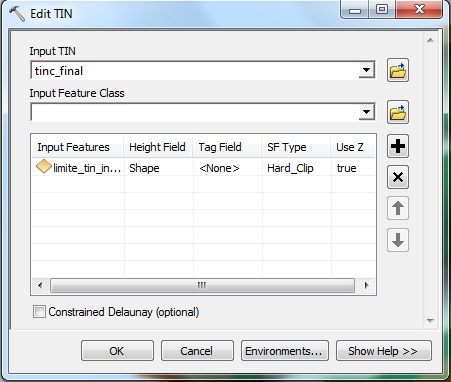Click the Hard_Clip SF type cell
Screen dimensions: 451x382
[x=297, y=167]
